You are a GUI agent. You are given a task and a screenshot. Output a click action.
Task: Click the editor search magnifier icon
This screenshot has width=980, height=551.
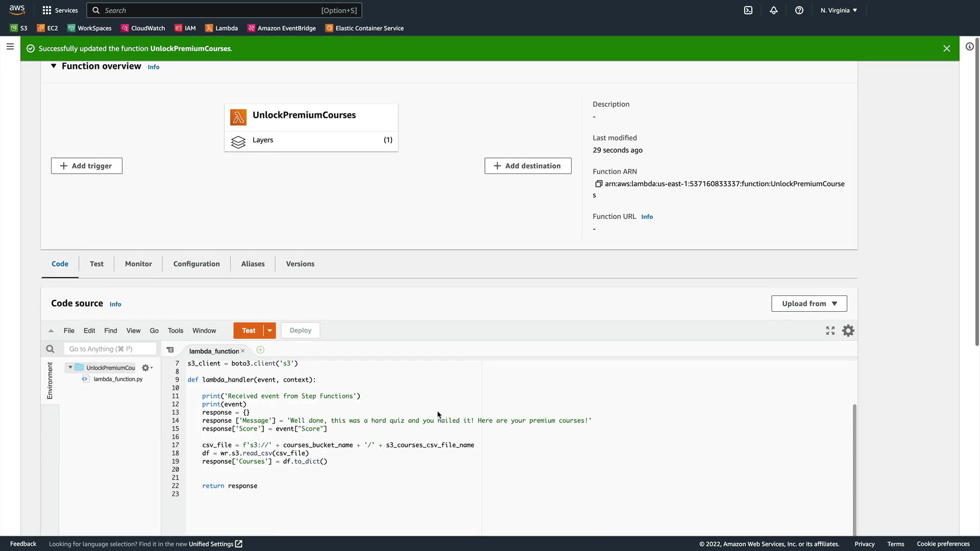click(50, 349)
